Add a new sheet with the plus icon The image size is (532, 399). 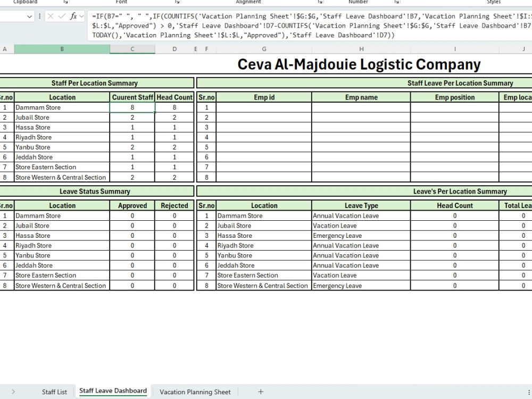[261, 392]
